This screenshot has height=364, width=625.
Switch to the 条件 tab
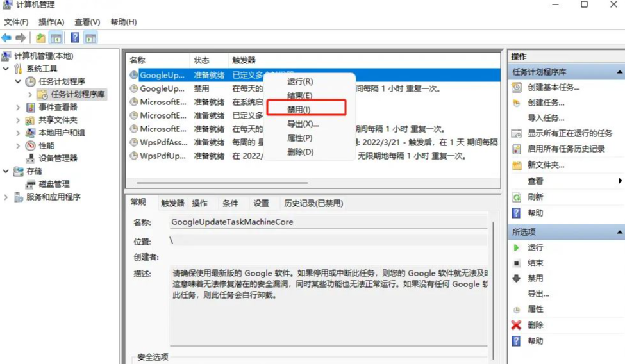tap(230, 203)
